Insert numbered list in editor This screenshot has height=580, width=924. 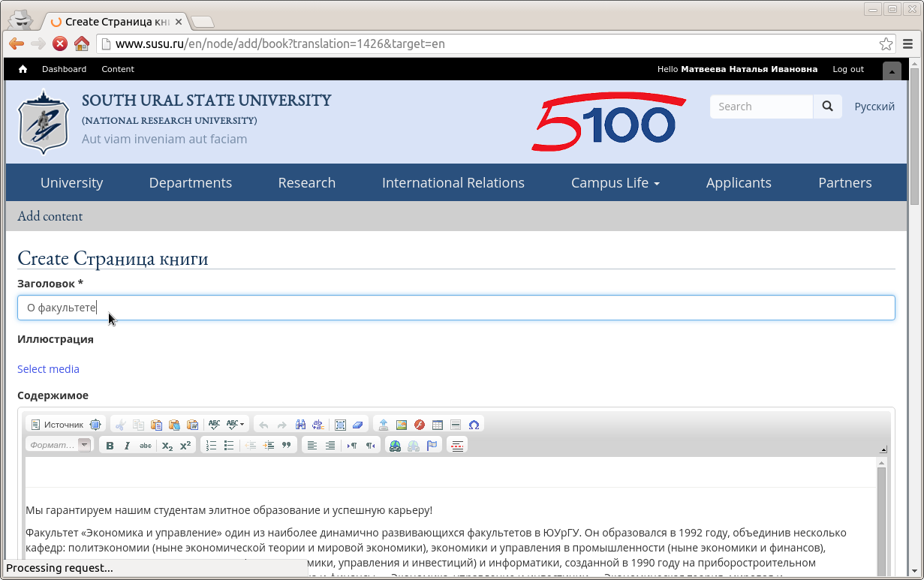[x=211, y=446]
